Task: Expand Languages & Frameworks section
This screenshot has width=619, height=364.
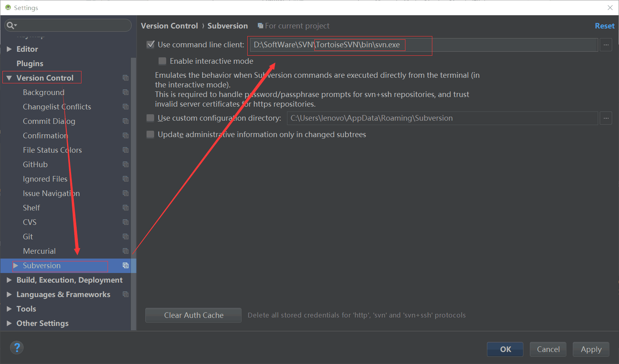Action: click(9, 294)
